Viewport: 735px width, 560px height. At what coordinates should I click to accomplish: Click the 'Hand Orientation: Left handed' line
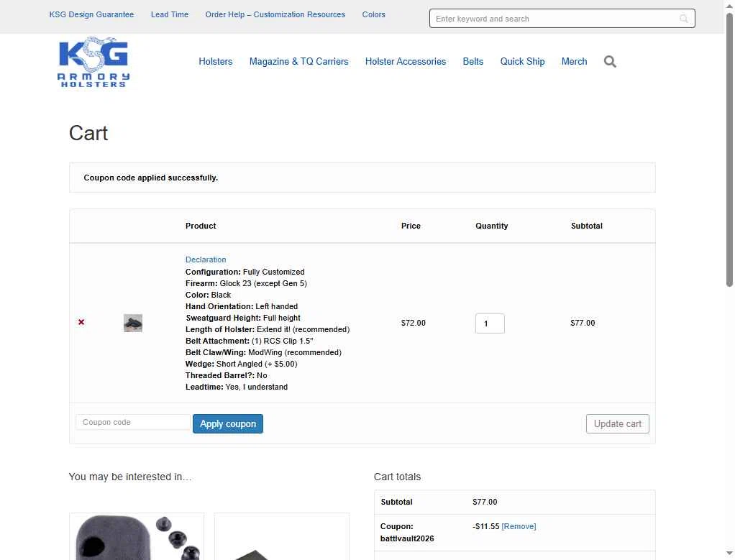coord(242,306)
